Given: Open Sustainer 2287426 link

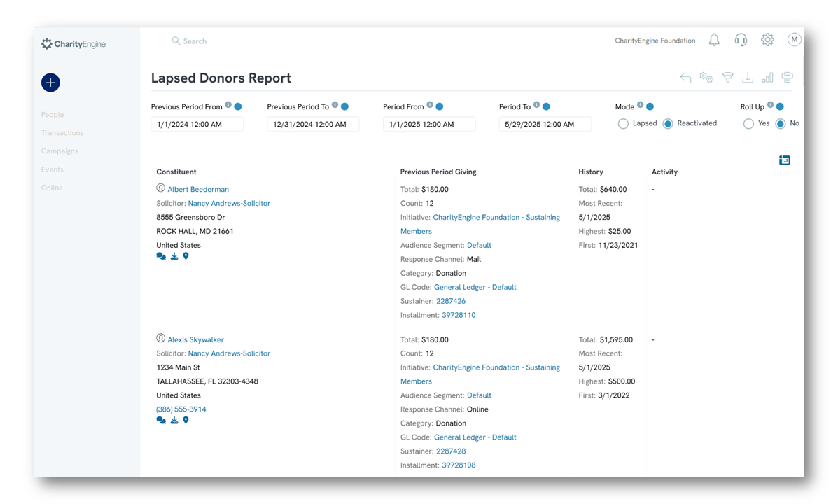Looking at the screenshot, I should (451, 301).
